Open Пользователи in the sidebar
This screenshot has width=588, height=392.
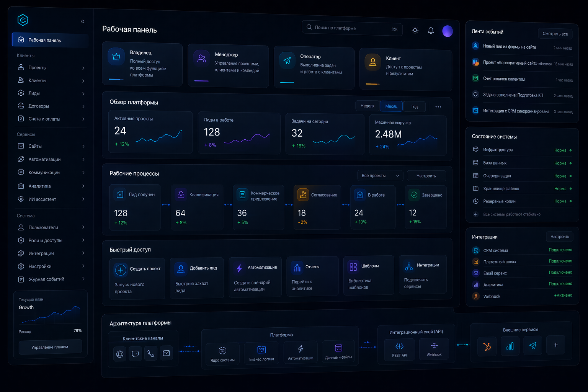coord(50,227)
